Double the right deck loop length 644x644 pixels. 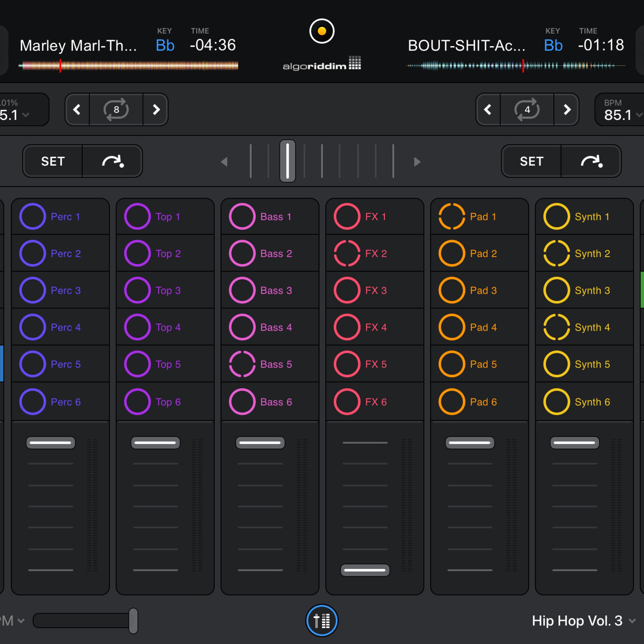point(567,109)
